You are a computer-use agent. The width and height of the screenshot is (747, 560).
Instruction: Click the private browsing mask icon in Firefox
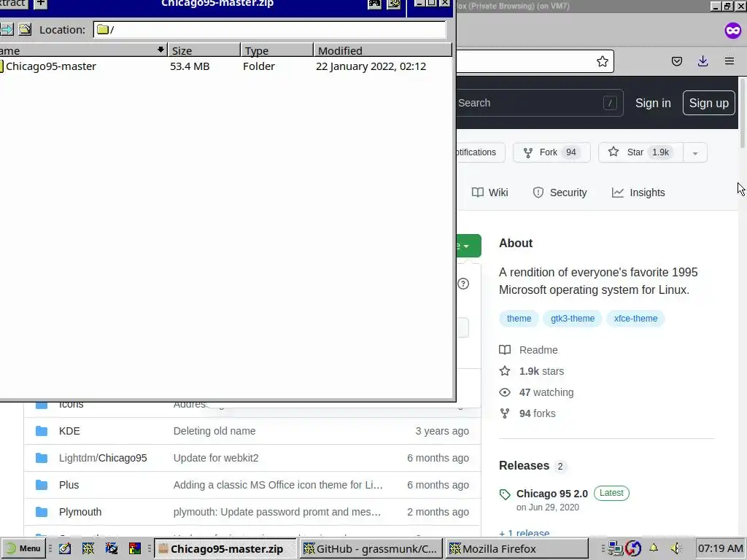(x=732, y=31)
